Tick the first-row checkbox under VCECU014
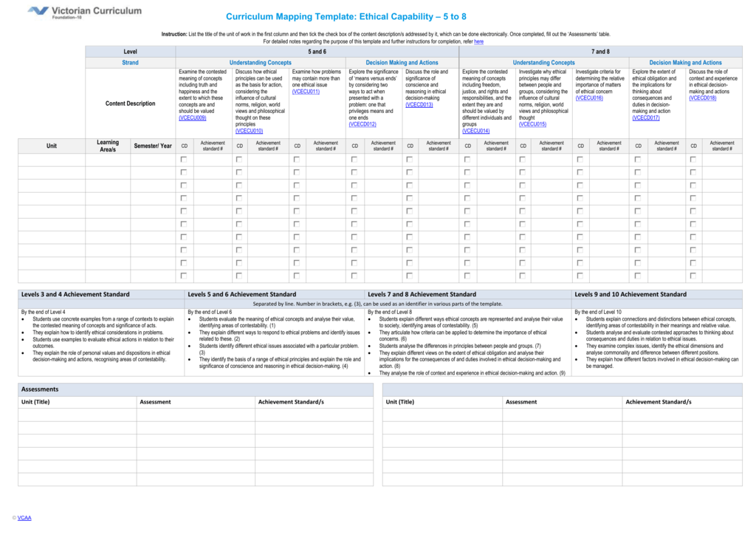756x535 pixels. click(467, 159)
